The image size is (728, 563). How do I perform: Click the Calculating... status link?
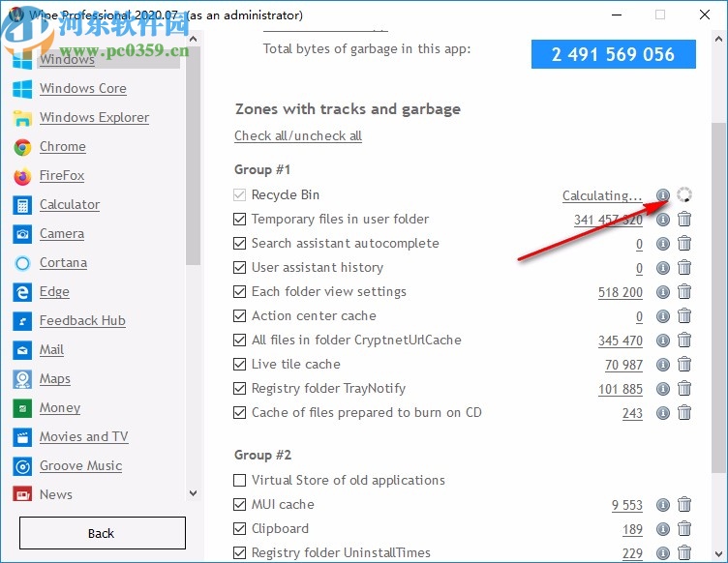point(602,195)
